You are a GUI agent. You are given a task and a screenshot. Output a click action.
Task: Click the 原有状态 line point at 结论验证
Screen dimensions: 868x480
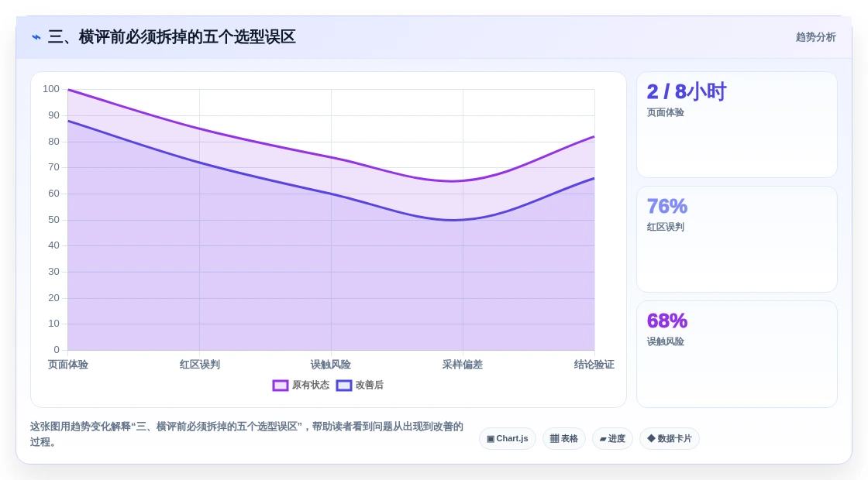(x=594, y=136)
